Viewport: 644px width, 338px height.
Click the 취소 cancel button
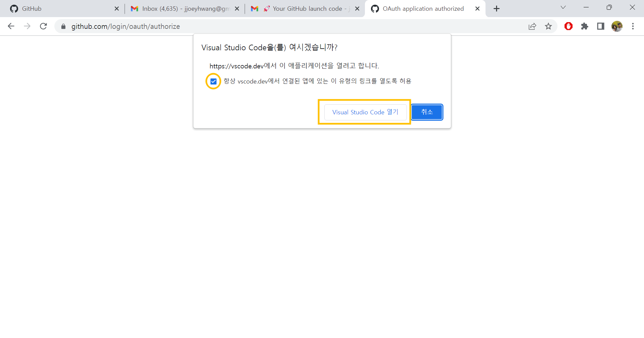(x=427, y=112)
